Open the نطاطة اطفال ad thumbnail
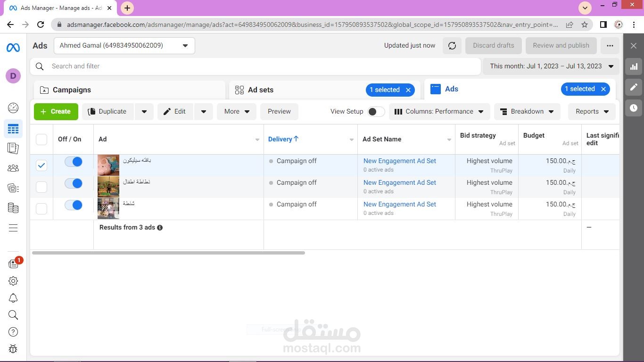This screenshot has height=362, width=644. tap(108, 187)
